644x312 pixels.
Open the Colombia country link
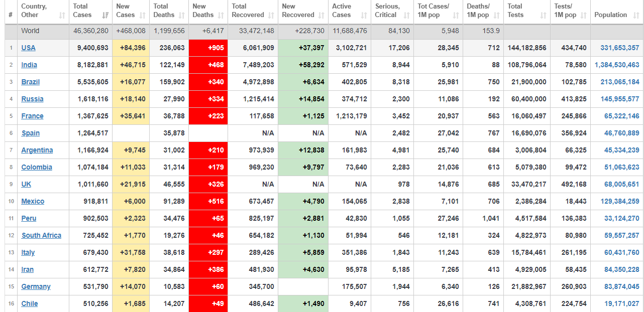click(x=37, y=167)
